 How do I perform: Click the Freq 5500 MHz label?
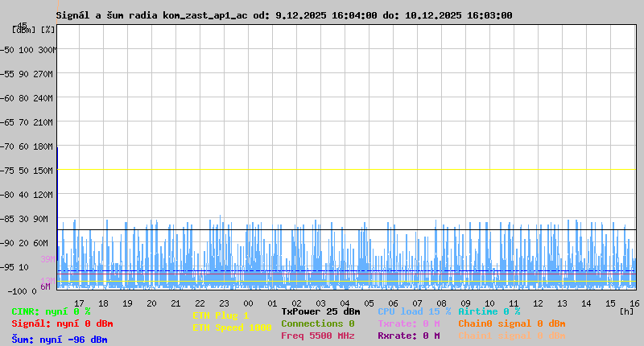317,336
